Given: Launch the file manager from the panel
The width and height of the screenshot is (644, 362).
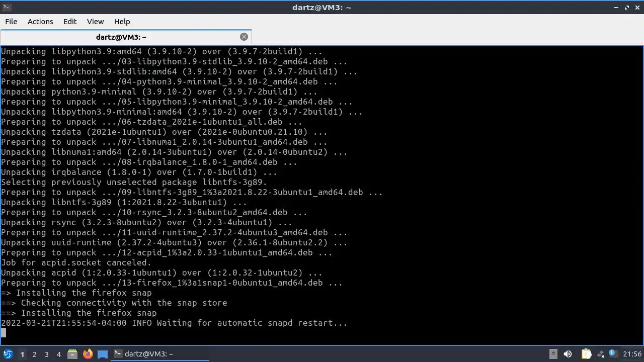Looking at the screenshot, I should [72, 354].
